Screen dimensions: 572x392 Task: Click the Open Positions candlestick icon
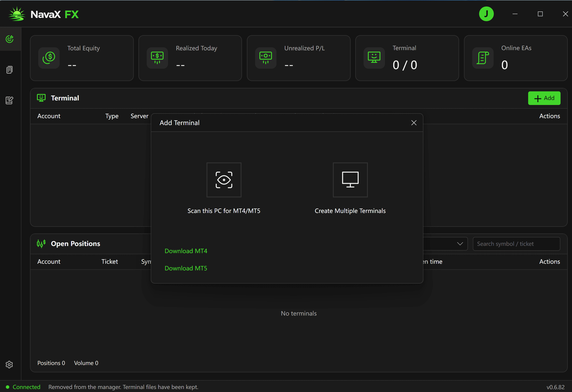(x=41, y=244)
